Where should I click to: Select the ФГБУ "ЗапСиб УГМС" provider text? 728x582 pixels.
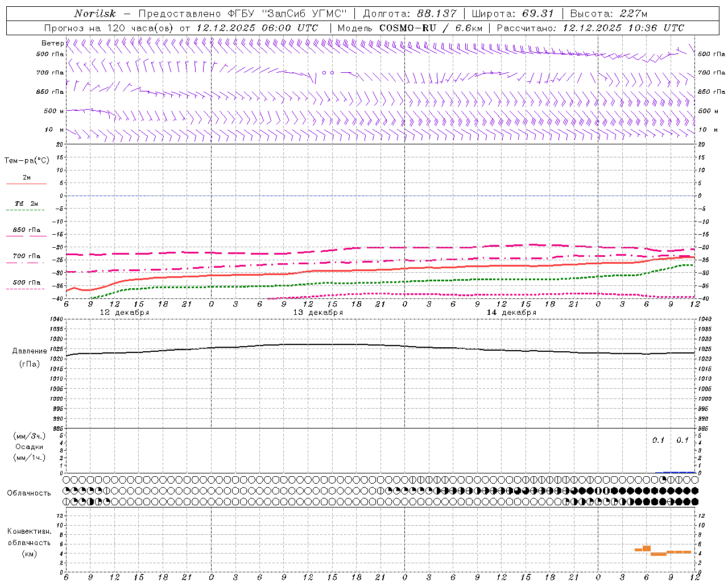(288, 14)
